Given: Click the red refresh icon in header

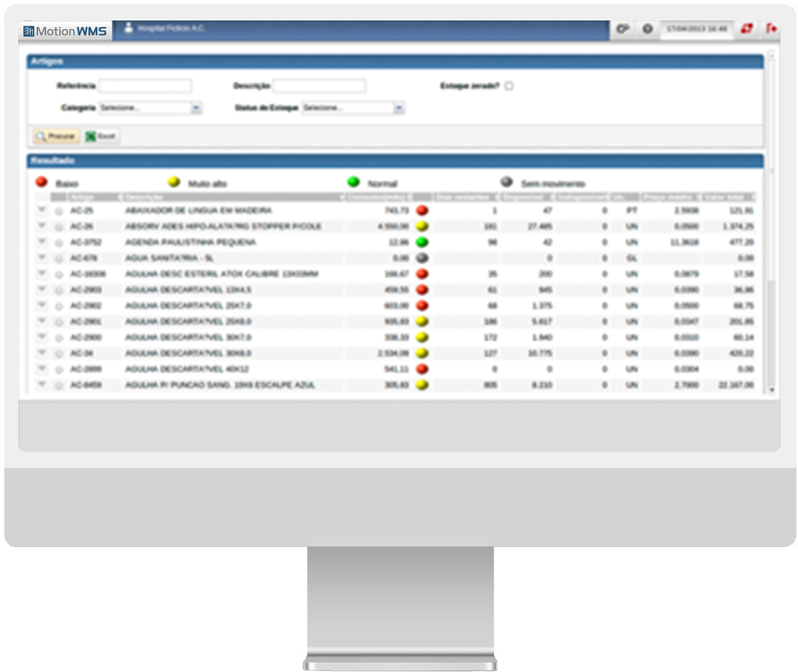Looking at the screenshot, I should (747, 29).
